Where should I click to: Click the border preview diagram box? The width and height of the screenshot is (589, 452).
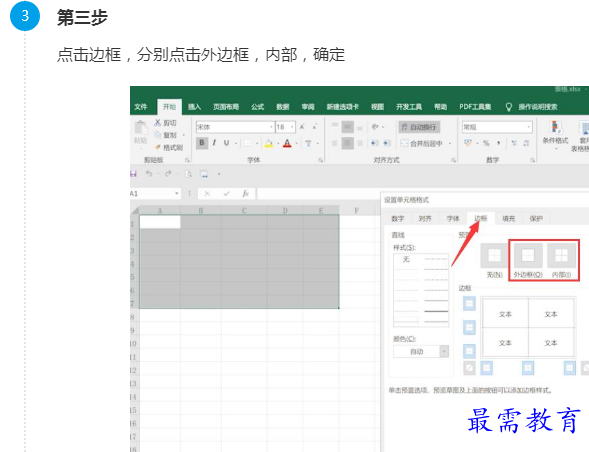[x=528, y=327]
